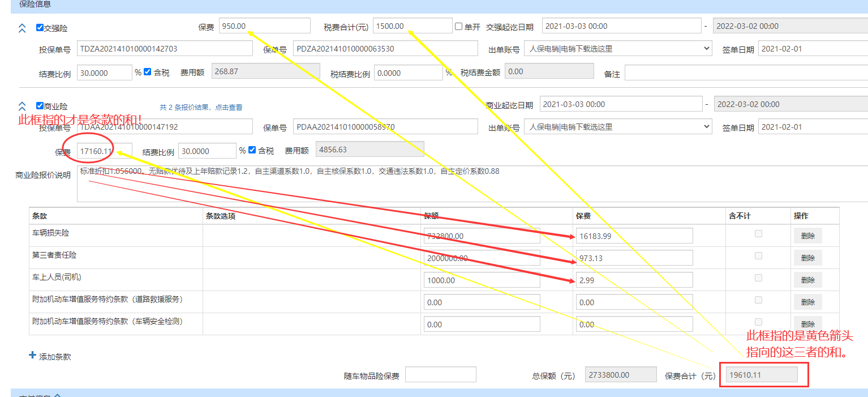Screen dimensions: 868x397
Task: Click the 商业险报价说明 text area
Action: (x=472, y=183)
